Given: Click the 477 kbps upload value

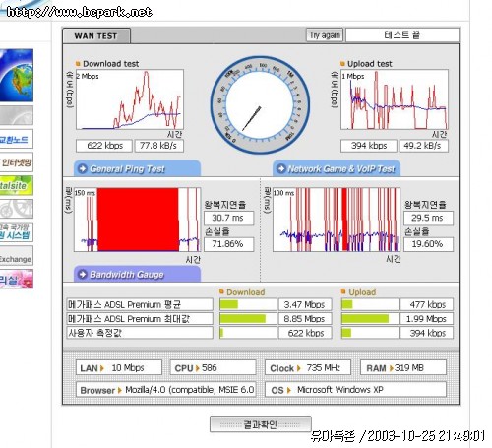Looking at the screenshot, I should coord(427,304).
